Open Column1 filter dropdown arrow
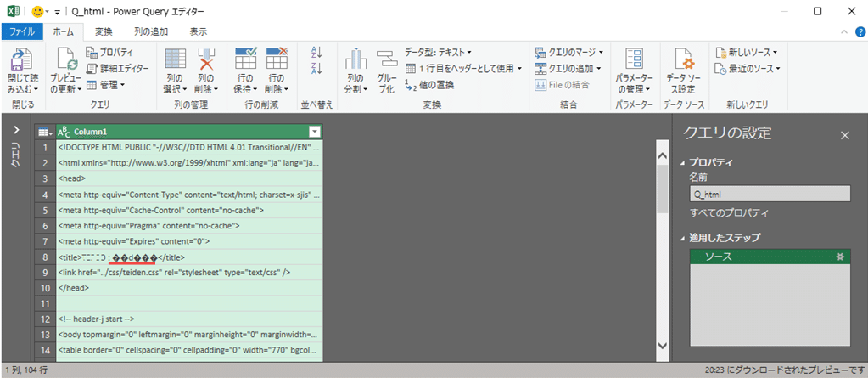 click(x=315, y=132)
